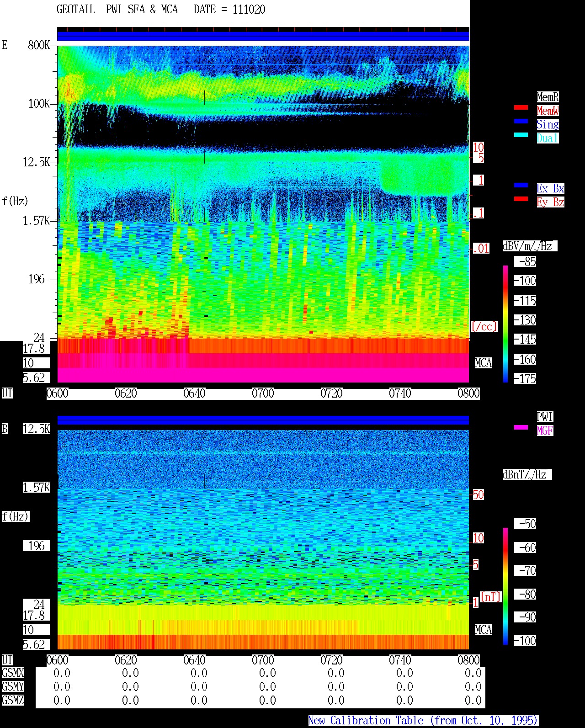Click the MemR legend label

(548, 97)
